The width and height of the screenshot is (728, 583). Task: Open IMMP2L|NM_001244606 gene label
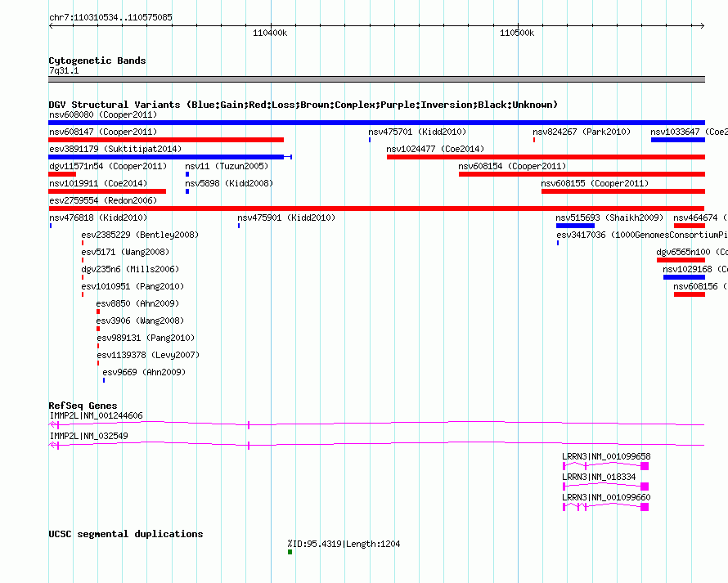click(96, 415)
